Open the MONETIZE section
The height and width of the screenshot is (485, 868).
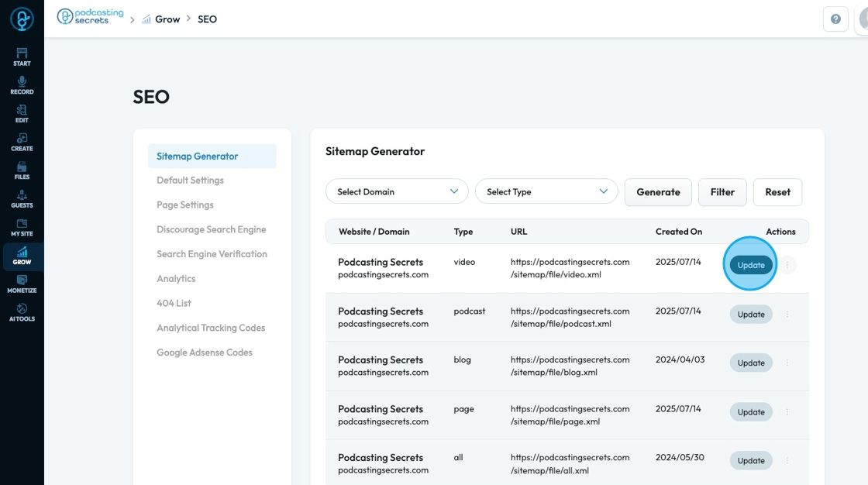point(22,284)
